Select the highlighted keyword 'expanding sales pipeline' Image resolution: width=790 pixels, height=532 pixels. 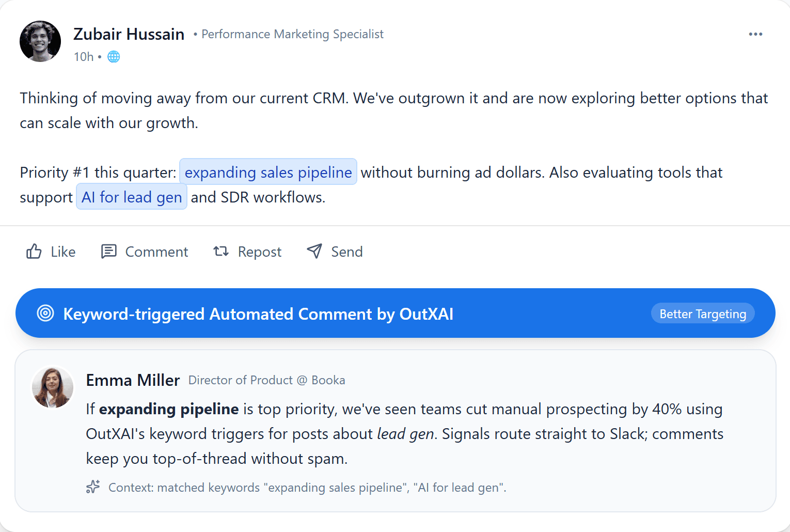click(x=268, y=172)
